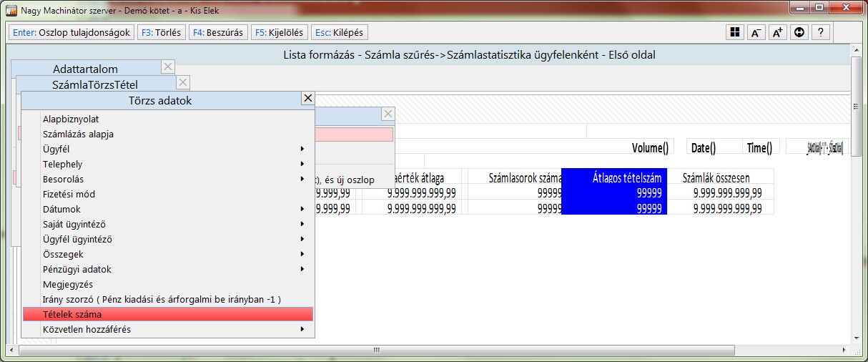The image size is (868, 362).
Task: Click the app icon in title bar
Action: [11, 10]
